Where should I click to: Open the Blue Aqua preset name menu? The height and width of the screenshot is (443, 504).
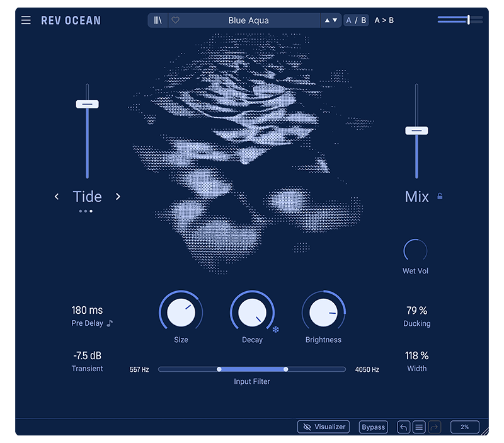248,20
